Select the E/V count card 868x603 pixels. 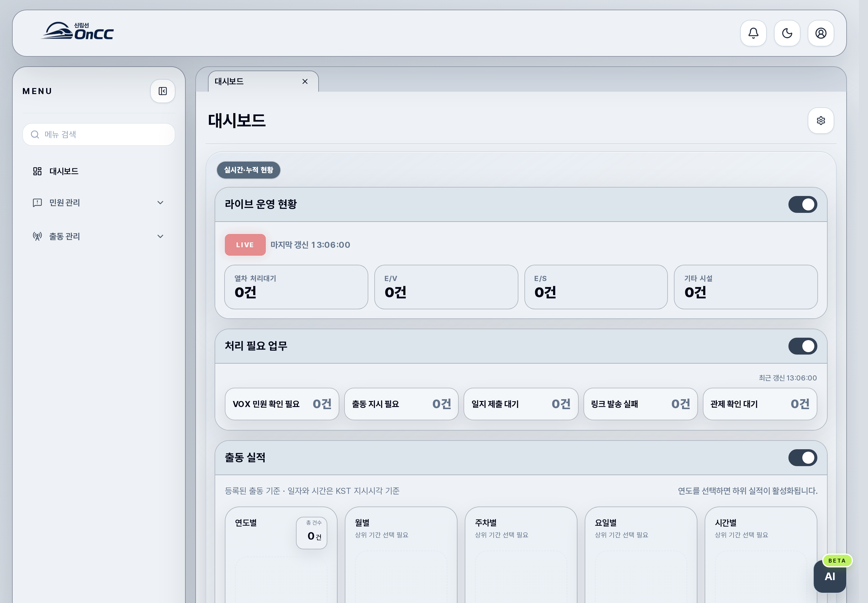(446, 287)
